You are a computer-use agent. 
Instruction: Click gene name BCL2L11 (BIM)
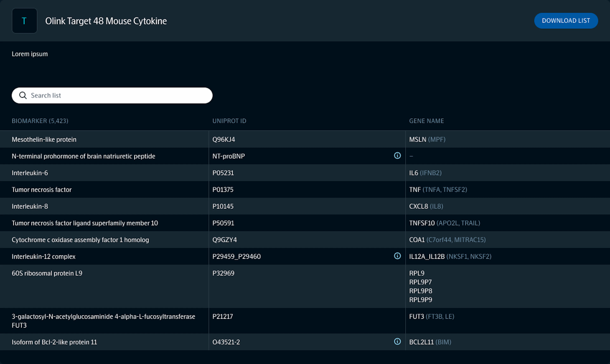click(x=430, y=342)
